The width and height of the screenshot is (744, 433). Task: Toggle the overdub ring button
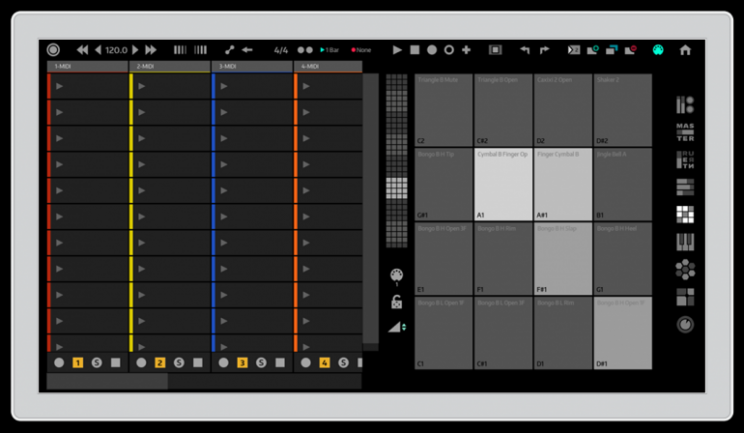(x=449, y=50)
